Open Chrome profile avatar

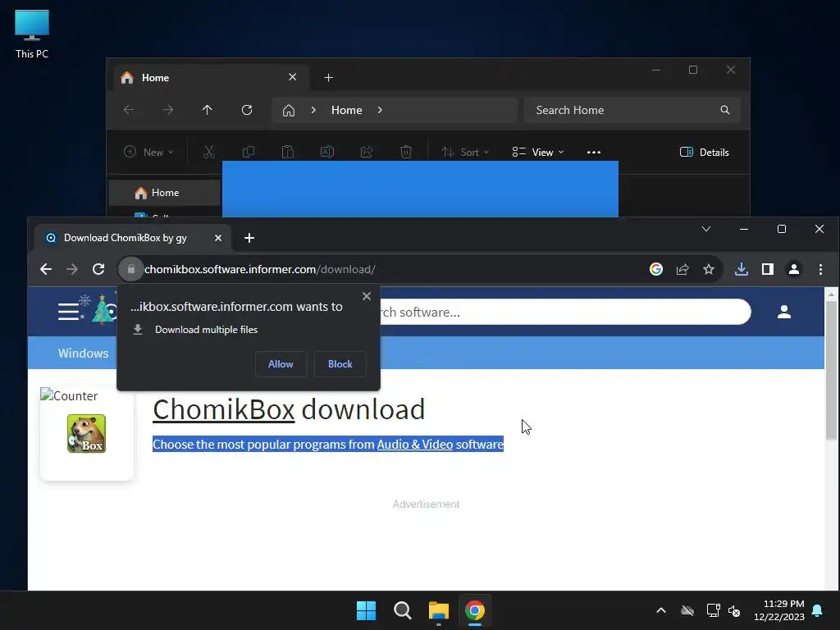tap(794, 269)
